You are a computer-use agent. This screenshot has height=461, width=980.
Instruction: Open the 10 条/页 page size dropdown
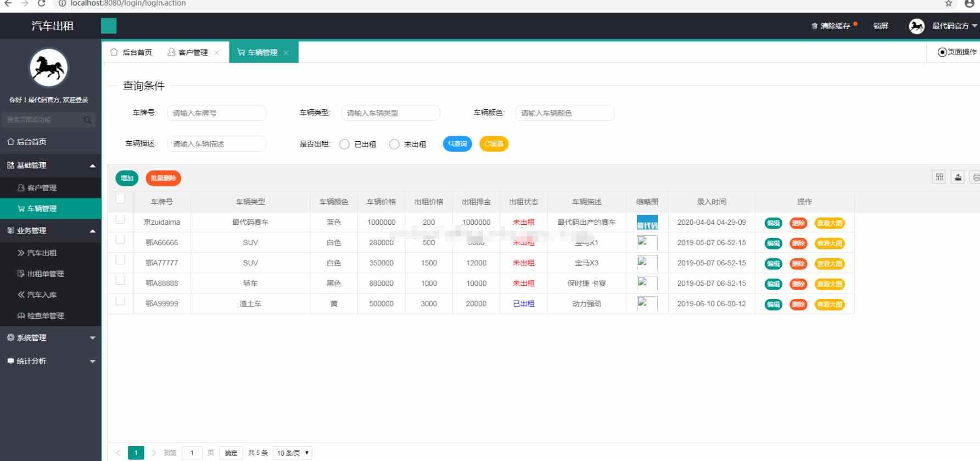[x=293, y=453]
